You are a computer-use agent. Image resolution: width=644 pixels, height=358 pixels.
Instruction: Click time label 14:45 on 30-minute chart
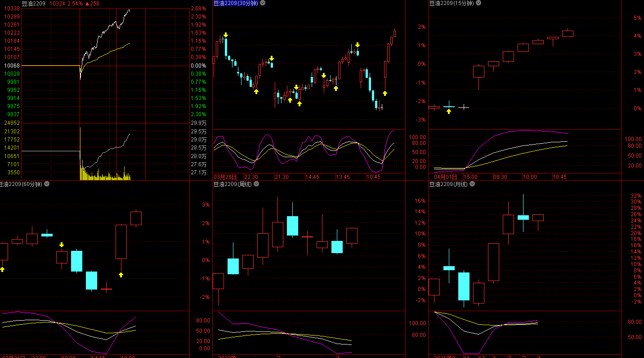point(312,177)
